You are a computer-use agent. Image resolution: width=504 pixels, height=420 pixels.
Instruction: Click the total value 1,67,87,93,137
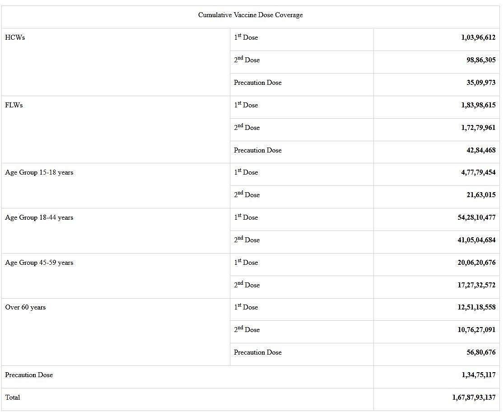(473, 397)
